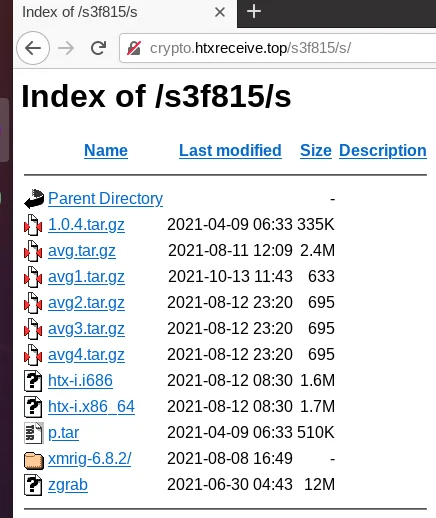
Task: Click the archive icon beside avg4.tar.gz
Action: click(x=33, y=355)
